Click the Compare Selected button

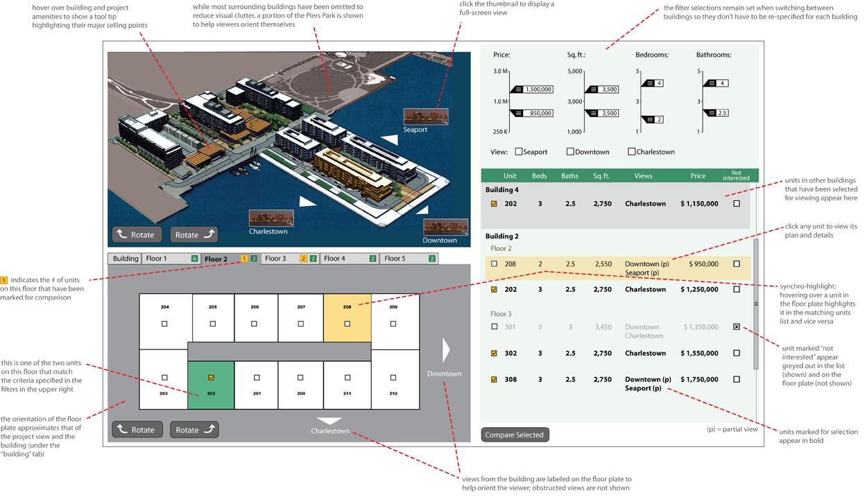(515, 435)
